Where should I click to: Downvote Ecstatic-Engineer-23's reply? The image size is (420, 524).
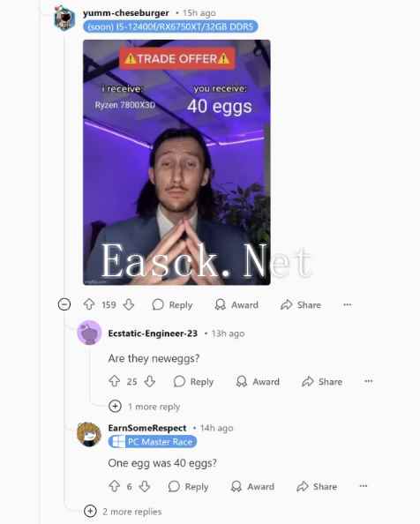150,381
